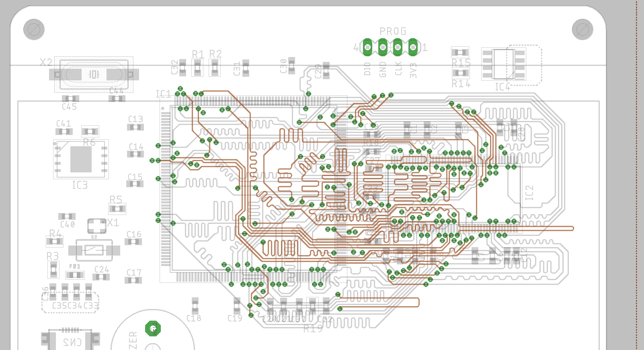
Task: Select the X2 crystal footprint
Action: 94,74
